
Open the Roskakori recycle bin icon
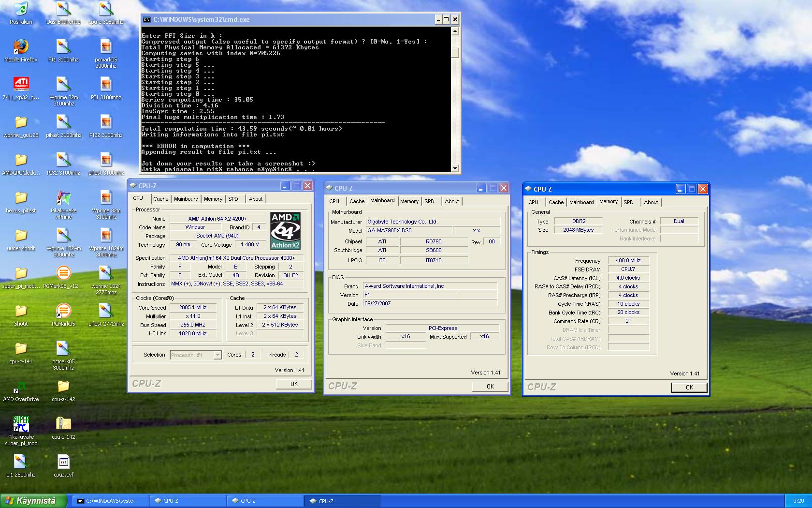click(21, 9)
